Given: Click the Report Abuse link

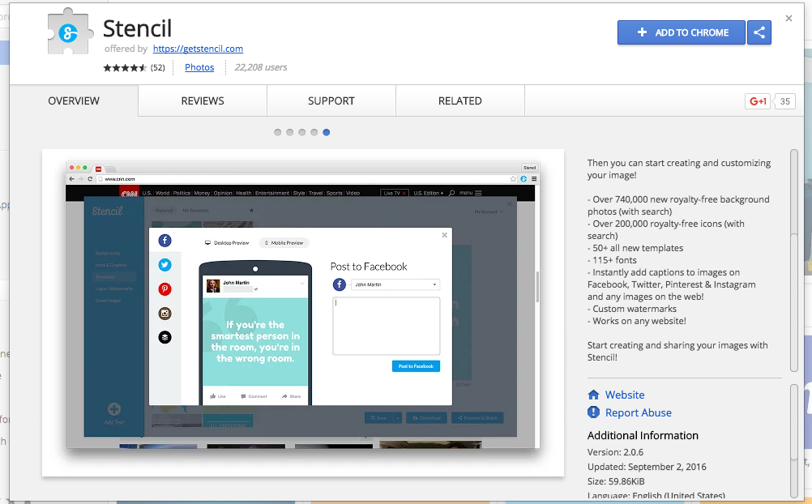Looking at the screenshot, I should tap(638, 412).
